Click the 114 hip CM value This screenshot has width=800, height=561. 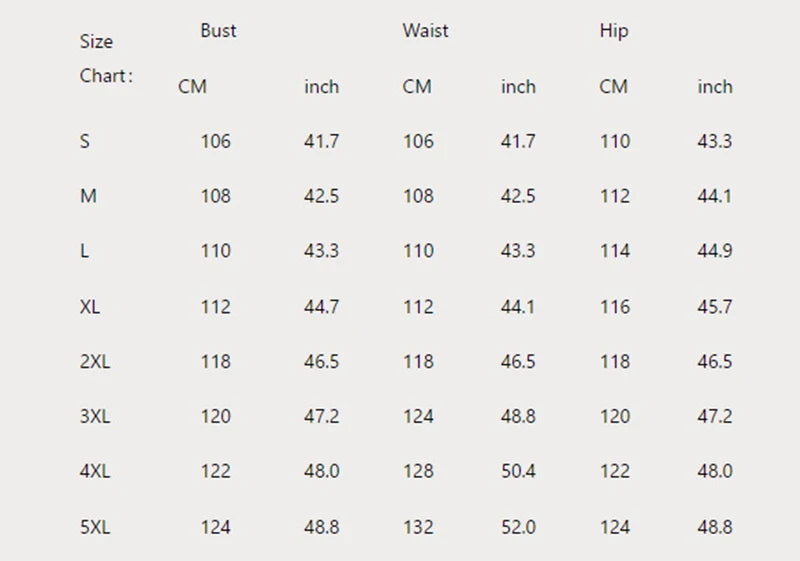point(614,252)
